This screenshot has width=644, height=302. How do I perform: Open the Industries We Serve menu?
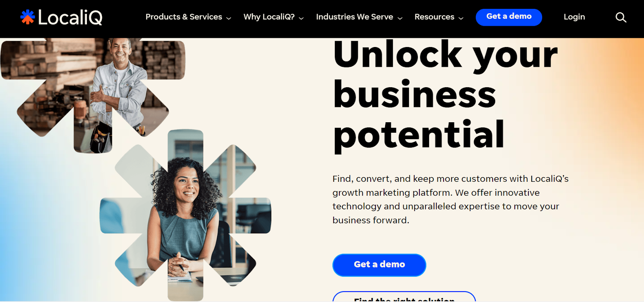click(x=355, y=17)
